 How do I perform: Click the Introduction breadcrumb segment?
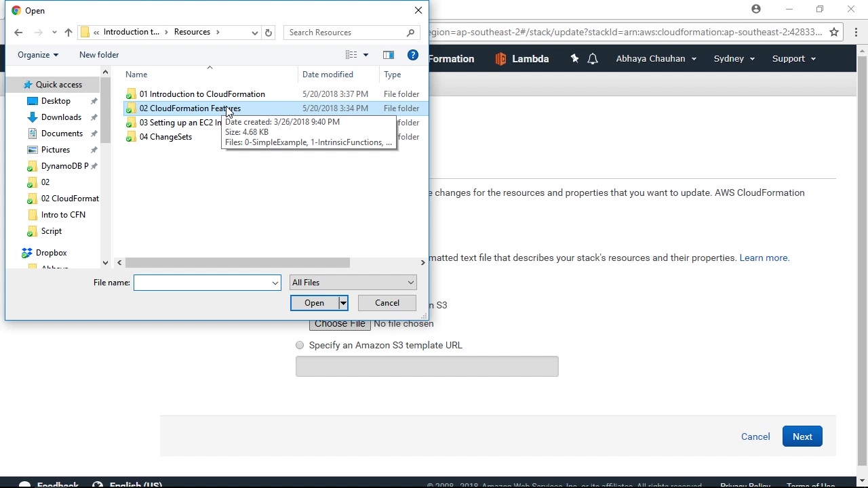pos(132,32)
